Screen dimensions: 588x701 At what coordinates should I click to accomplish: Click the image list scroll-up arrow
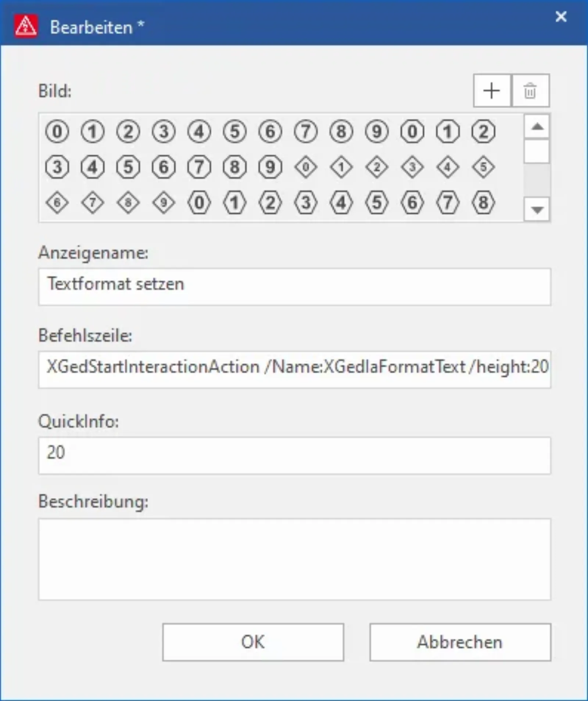tap(537, 127)
